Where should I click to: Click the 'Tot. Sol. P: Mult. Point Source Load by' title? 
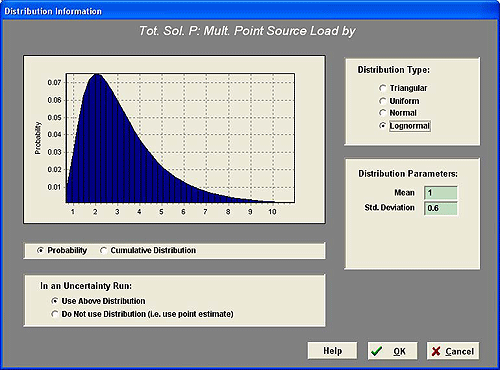[247, 31]
